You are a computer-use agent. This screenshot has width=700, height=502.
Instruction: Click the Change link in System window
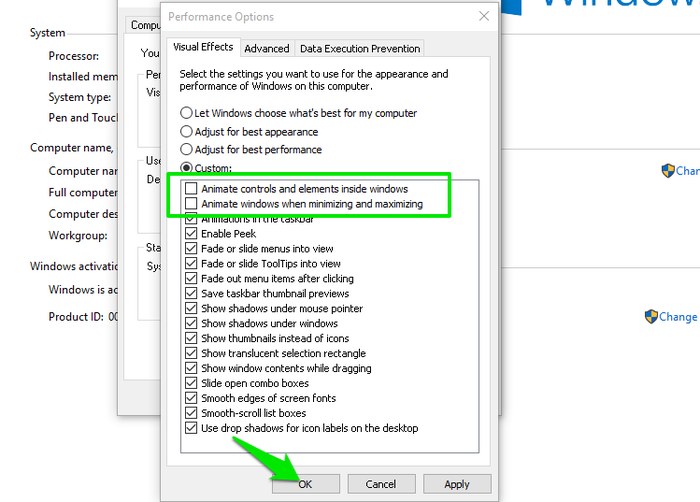click(678, 317)
